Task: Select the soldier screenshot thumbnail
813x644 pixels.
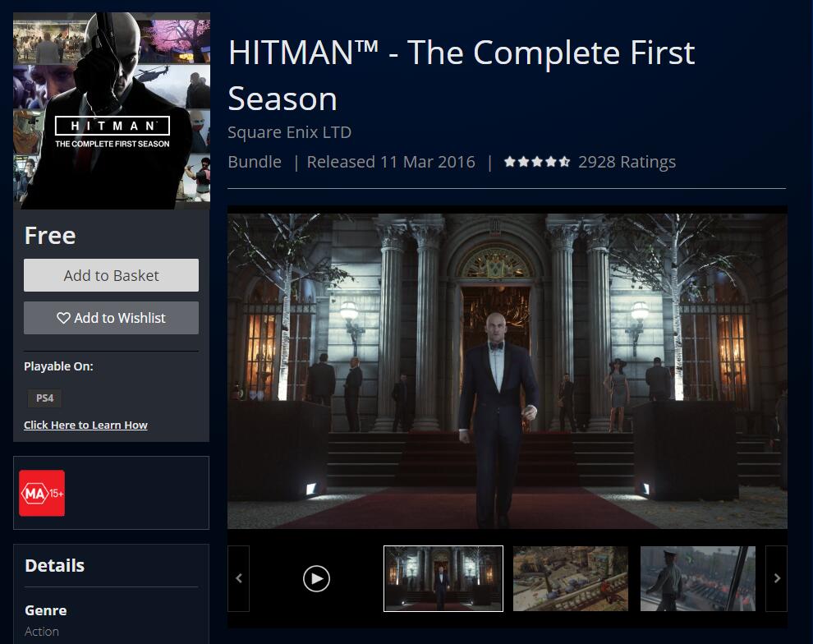Action: tap(698, 578)
